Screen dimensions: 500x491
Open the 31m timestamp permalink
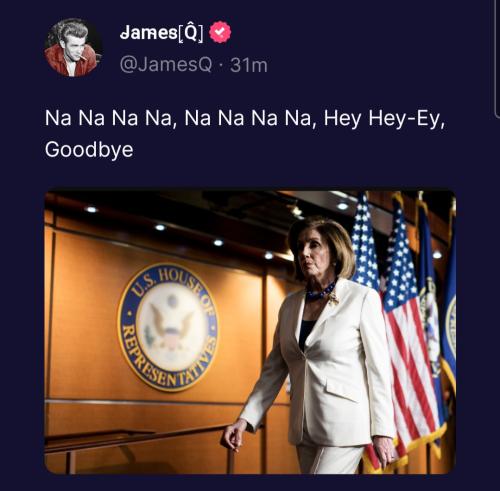(249, 65)
